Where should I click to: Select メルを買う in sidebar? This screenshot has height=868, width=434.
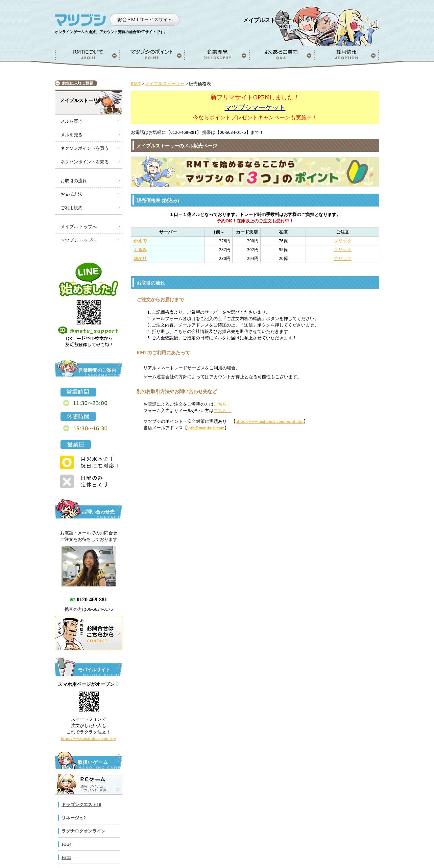(89, 121)
